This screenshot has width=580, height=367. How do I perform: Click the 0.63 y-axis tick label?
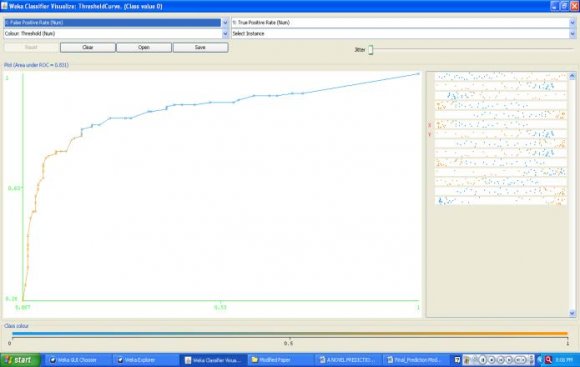pos(14,188)
